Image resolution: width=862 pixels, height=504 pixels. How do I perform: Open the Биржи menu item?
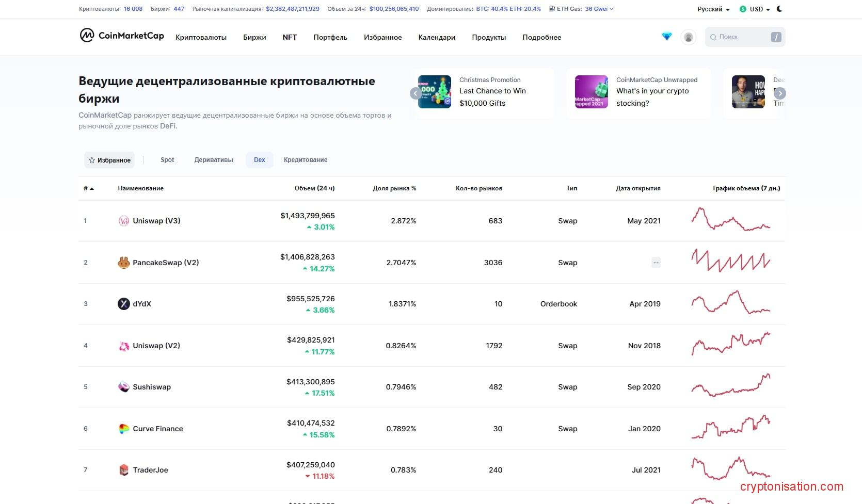coord(254,37)
